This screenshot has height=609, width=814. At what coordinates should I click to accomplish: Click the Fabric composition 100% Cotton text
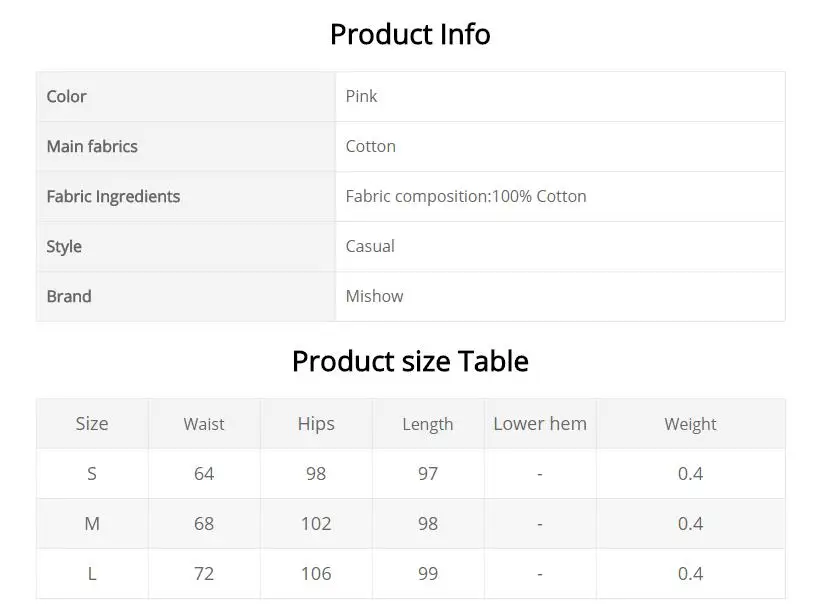click(466, 196)
